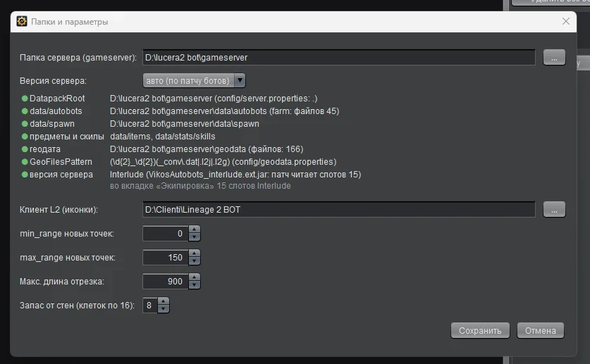Save settings with Сохранить button
The image size is (590, 364).
tap(480, 331)
